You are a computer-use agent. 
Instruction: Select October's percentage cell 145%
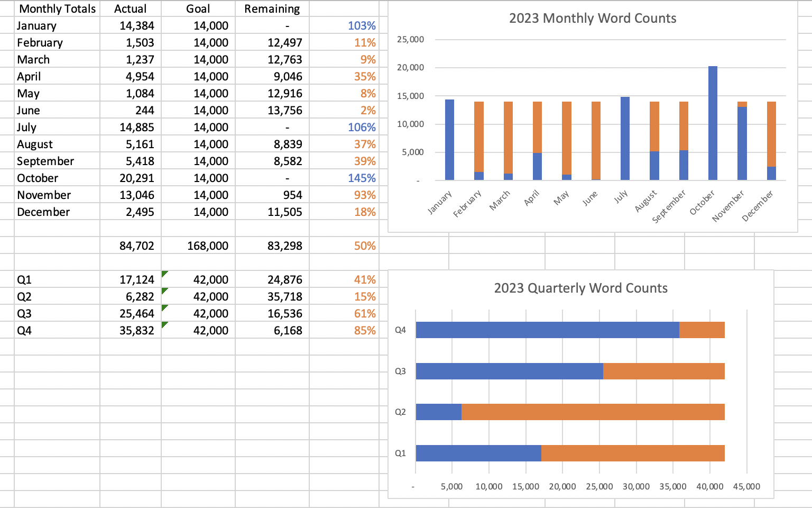point(344,178)
